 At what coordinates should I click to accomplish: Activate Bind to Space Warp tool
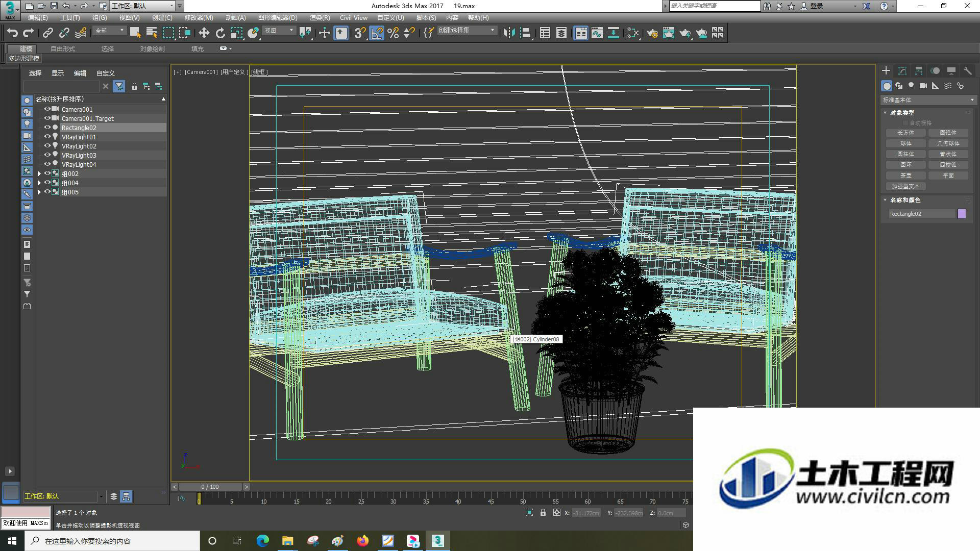[81, 33]
